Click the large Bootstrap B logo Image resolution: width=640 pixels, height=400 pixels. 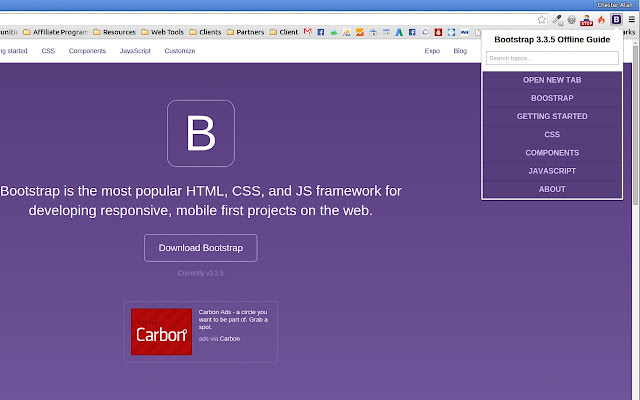(x=201, y=133)
